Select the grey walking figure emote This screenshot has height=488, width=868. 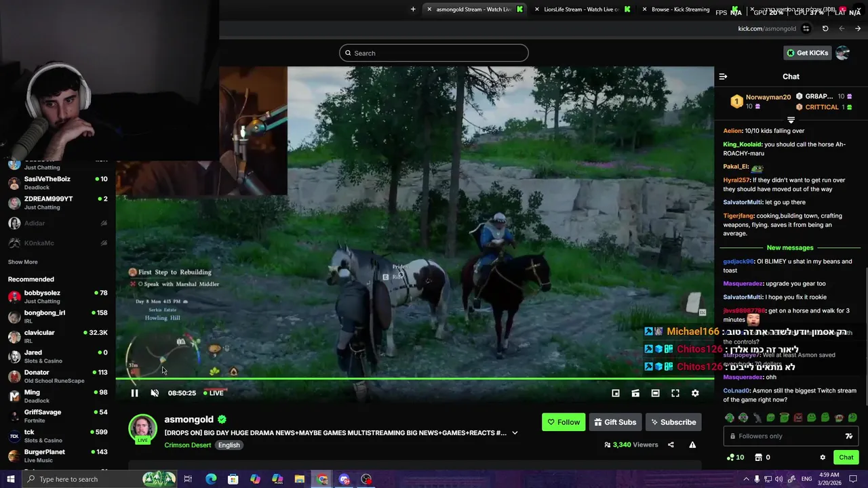[757, 418]
